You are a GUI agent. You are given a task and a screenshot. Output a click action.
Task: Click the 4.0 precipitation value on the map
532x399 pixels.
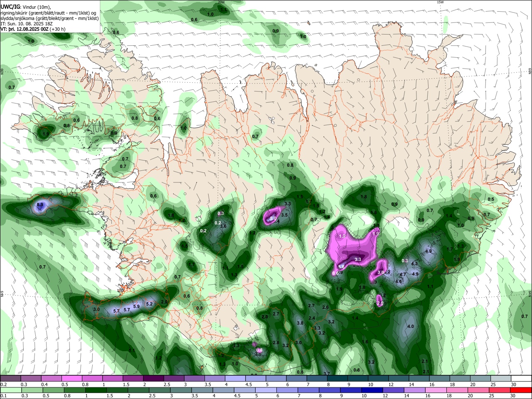pos(411,326)
